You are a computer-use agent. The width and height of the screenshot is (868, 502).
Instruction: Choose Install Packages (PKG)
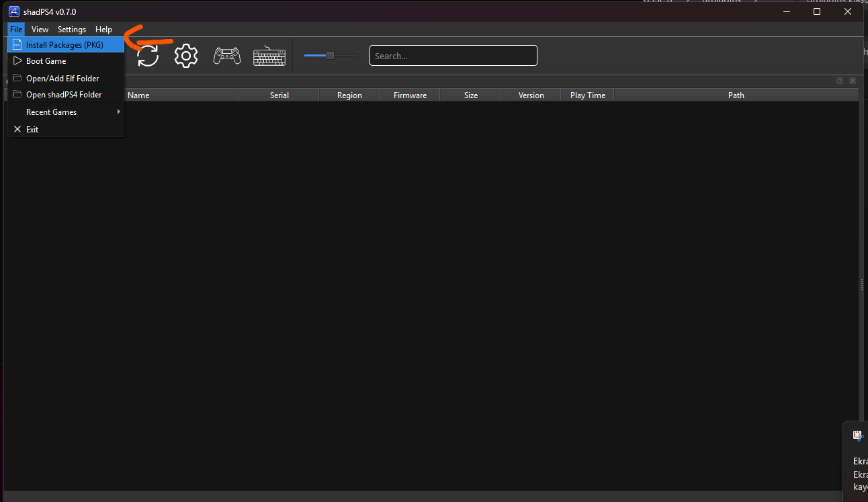pyautogui.click(x=66, y=45)
